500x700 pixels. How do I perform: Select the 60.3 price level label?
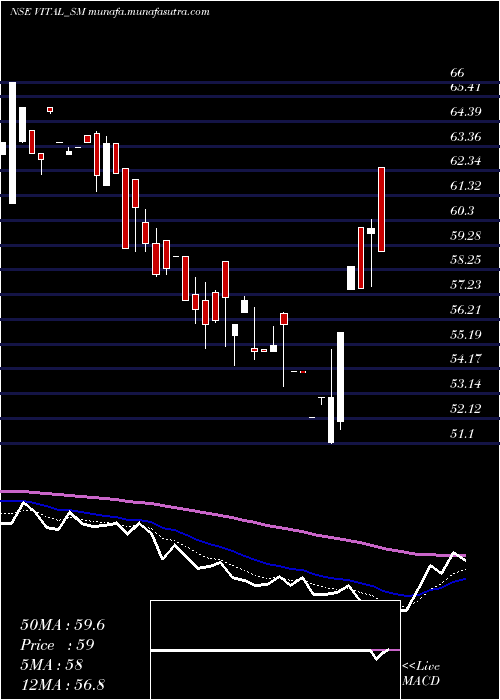point(462,210)
